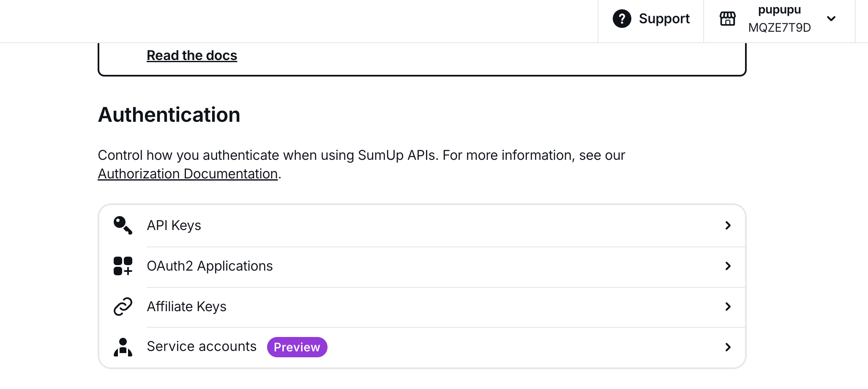Follow the Authorization Documentation link

pos(188,174)
